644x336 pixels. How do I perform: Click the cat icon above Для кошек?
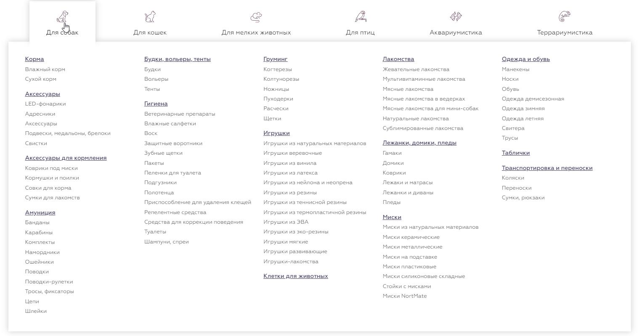click(150, 17)
